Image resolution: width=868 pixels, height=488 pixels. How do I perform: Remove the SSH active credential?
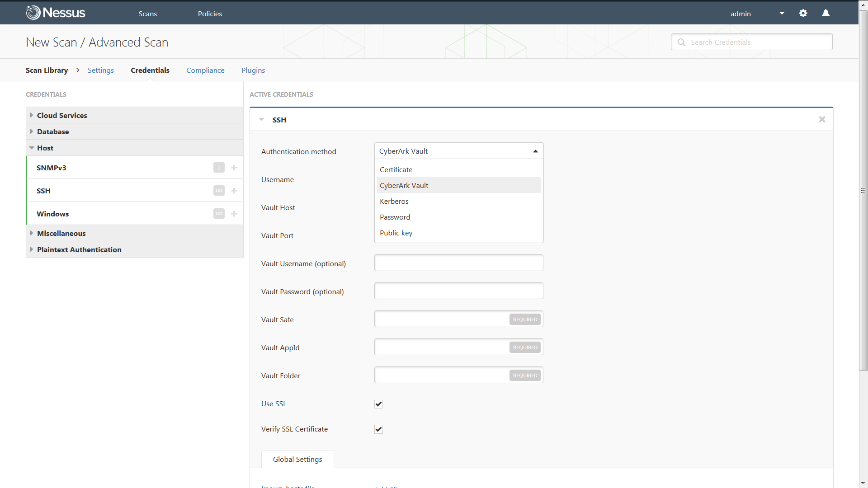click(x=822, y=119)
